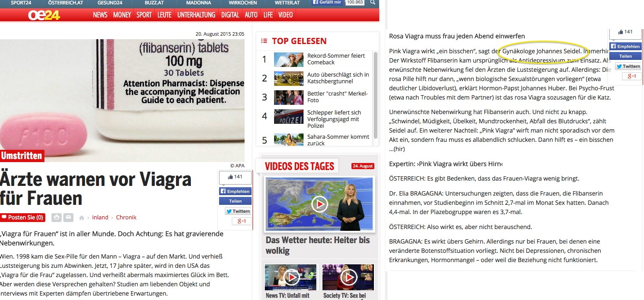The image size is (644, 300).
Task: Open the 'Chronik' breadcrumb link
Action: (126, 218)
